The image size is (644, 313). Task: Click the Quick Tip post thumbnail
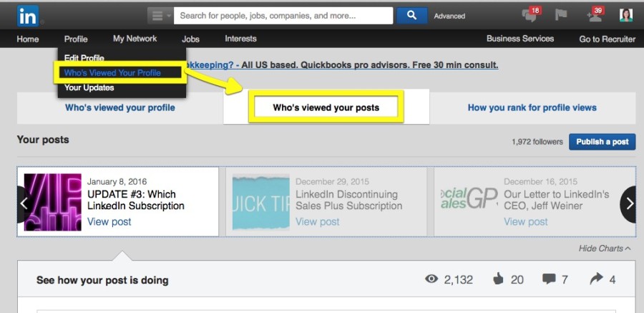pos(260,202)
